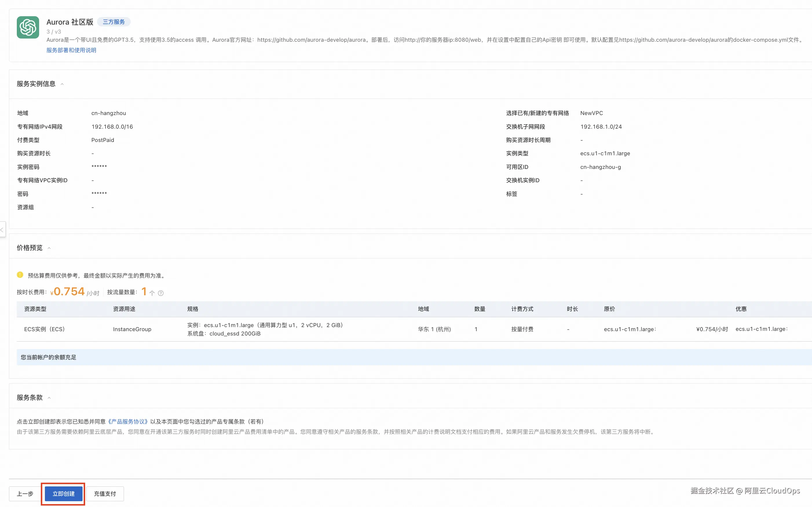Collapse the 服务条款 section chevron
812x507 pixels.
[49, 398]
